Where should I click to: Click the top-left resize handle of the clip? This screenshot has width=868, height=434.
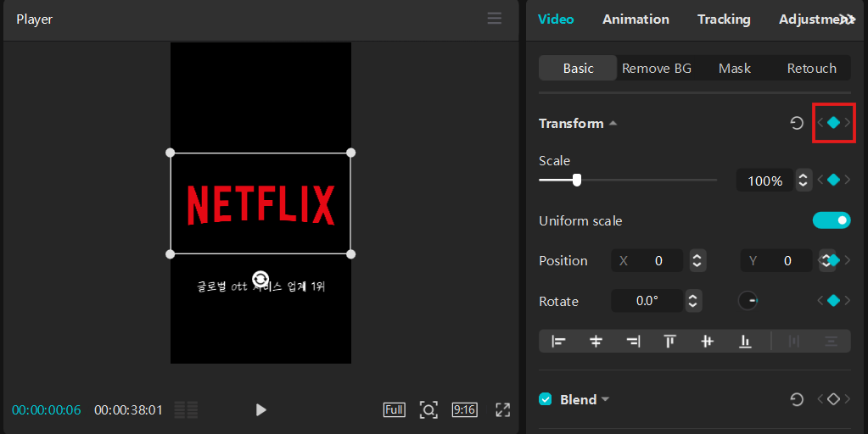(171, 153)
